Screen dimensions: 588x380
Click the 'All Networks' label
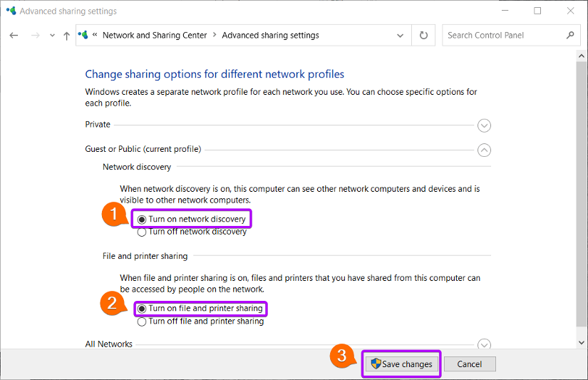(x=109, y=344)
